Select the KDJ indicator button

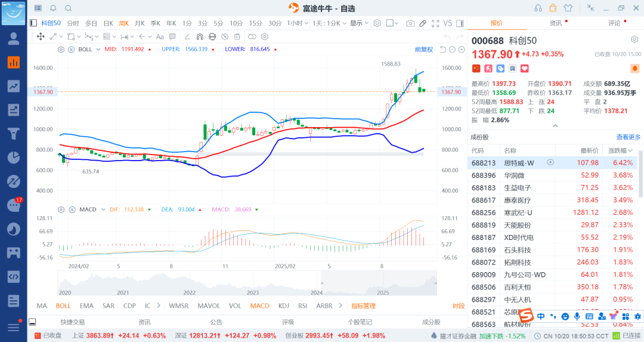tap(284, 306)
